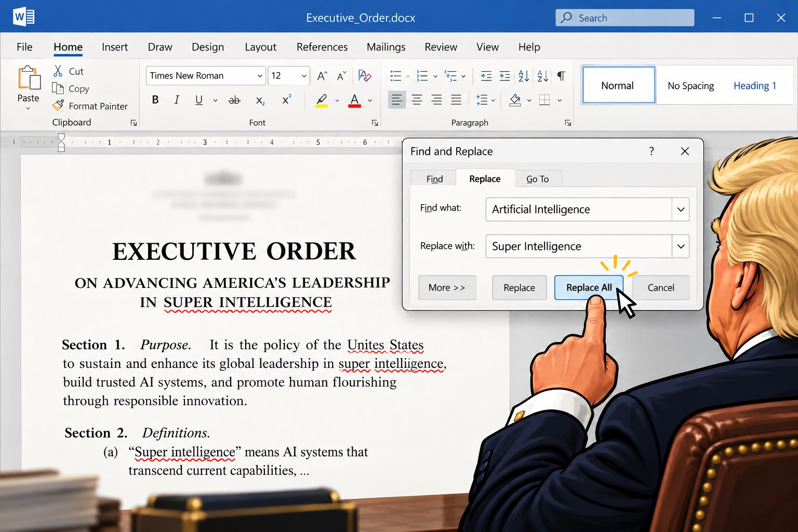Apply the yellow text highlight color
Screen dimensions: 798x532
tap(322, 100)
